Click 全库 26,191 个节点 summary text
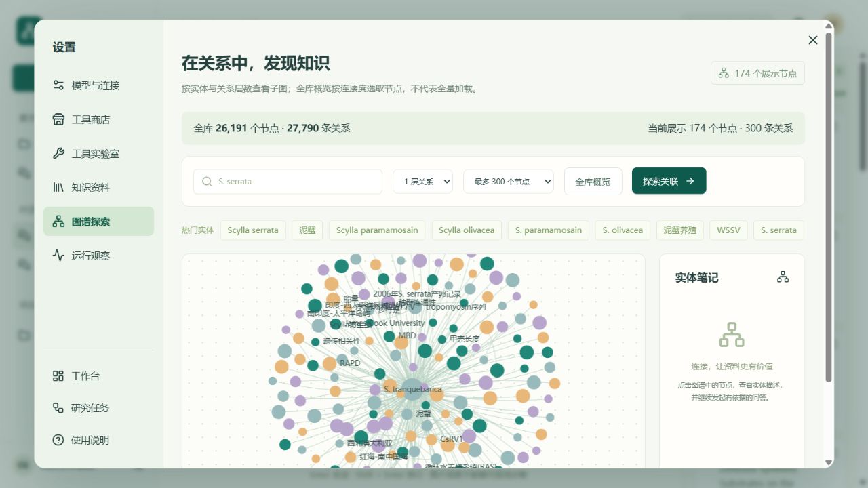868x488 pixels. pos(272,128)
